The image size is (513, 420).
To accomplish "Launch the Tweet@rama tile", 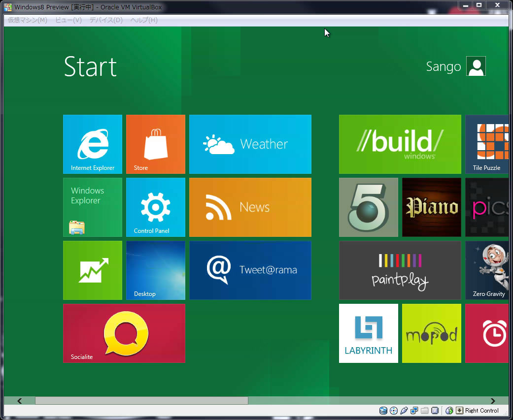I will pyautogui.click(x=250, y=270).
